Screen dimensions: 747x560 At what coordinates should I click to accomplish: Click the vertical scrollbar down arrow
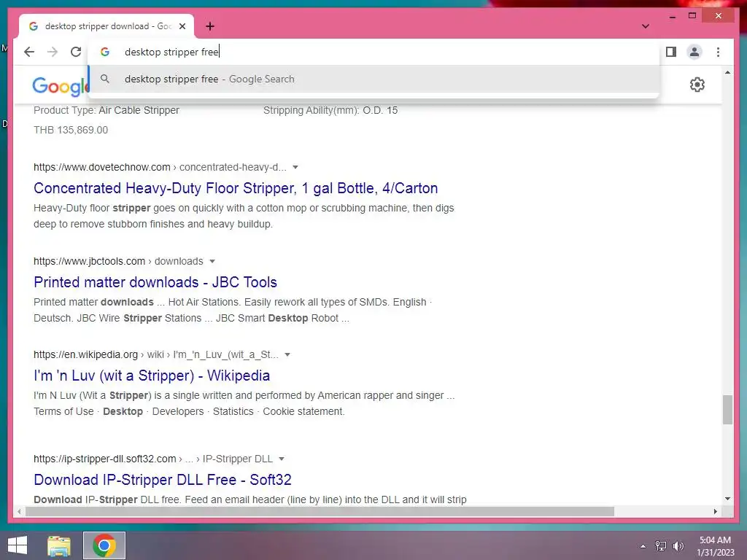tap(727, 499)
